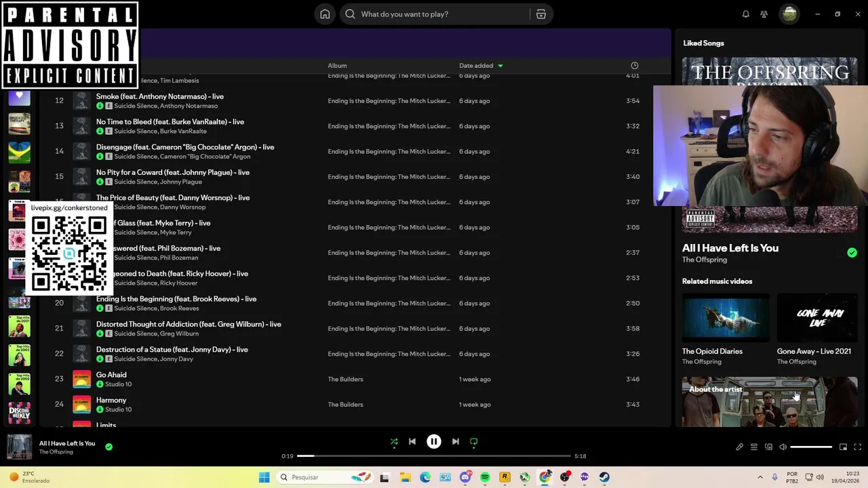The height and width of the screenshot is (488, 868).
Task: Go to Spotify Home
Action: [x=325, y=14]
